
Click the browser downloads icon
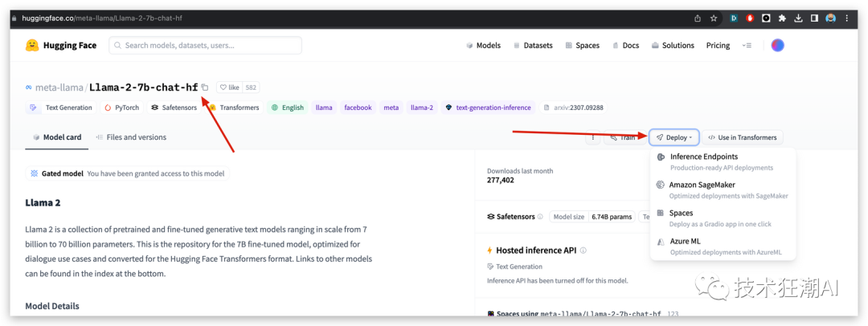pos(796,18)
